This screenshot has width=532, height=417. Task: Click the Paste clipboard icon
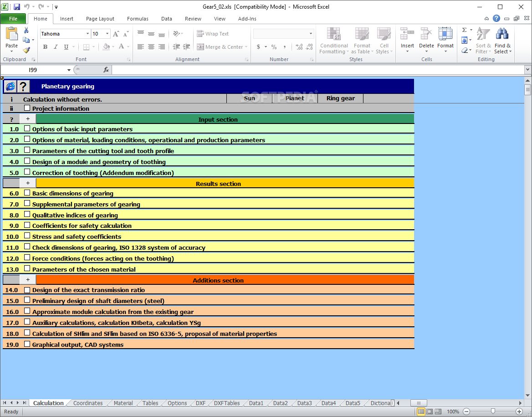point(11,34)
